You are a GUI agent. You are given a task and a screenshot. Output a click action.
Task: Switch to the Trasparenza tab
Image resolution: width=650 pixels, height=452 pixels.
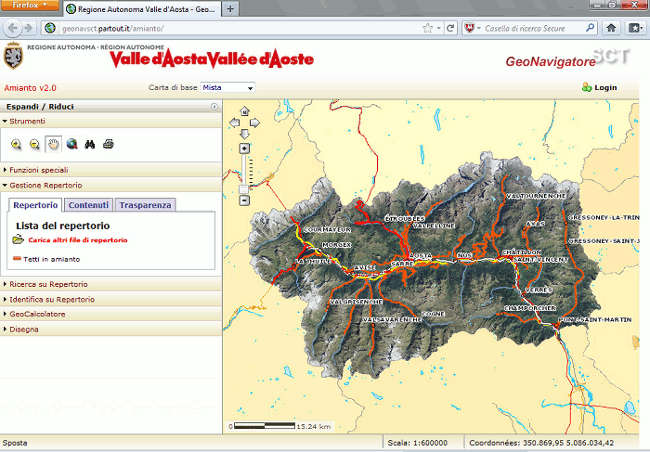[x=145, y=205]
